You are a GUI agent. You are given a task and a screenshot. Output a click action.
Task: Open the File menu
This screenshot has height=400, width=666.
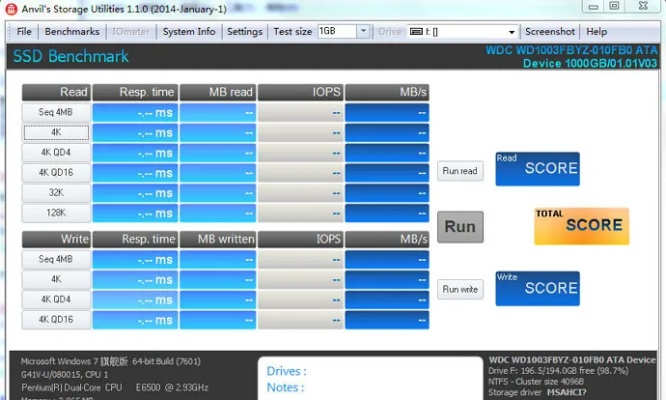pos(24,32)
